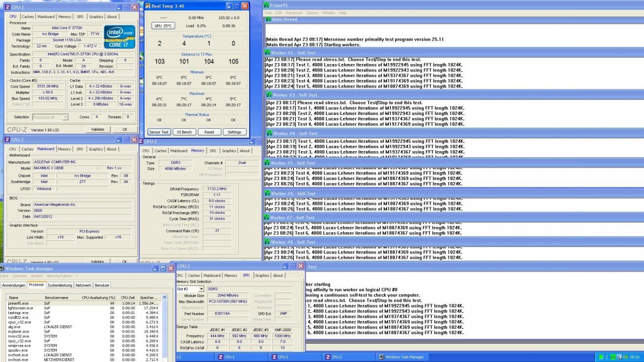This screenshot has height=362, width=644.
Task: Start the XS Bench in Real Temp
Action: [184, 132]
